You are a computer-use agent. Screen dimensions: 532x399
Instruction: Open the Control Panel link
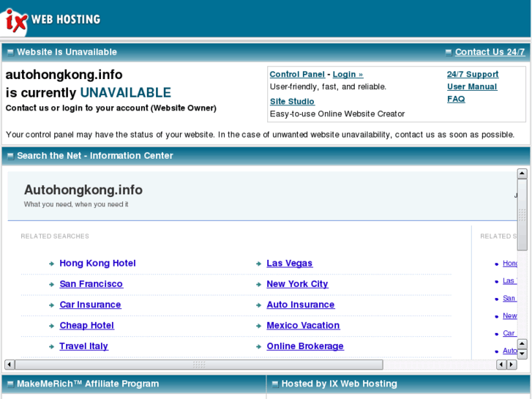[297, 75]
